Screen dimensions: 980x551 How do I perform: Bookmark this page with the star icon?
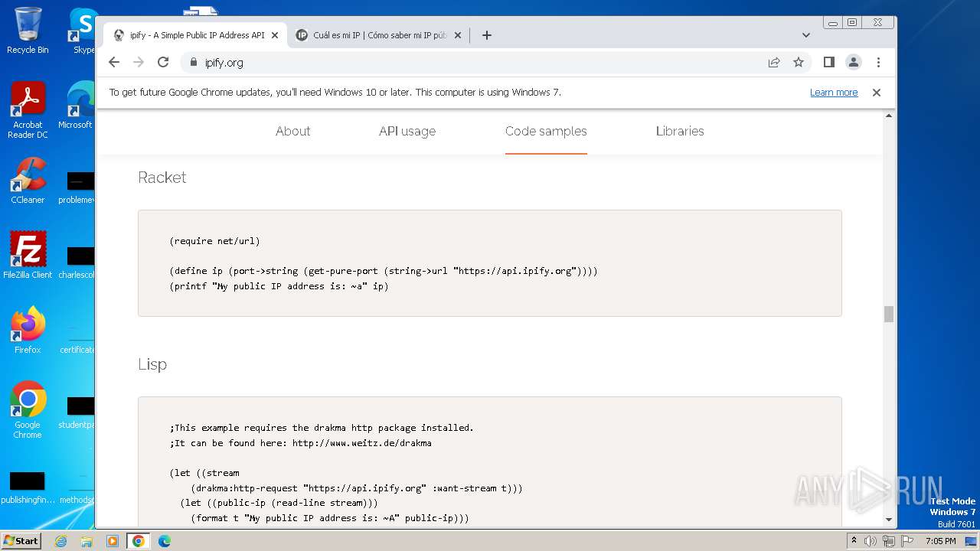click(799, 62)
